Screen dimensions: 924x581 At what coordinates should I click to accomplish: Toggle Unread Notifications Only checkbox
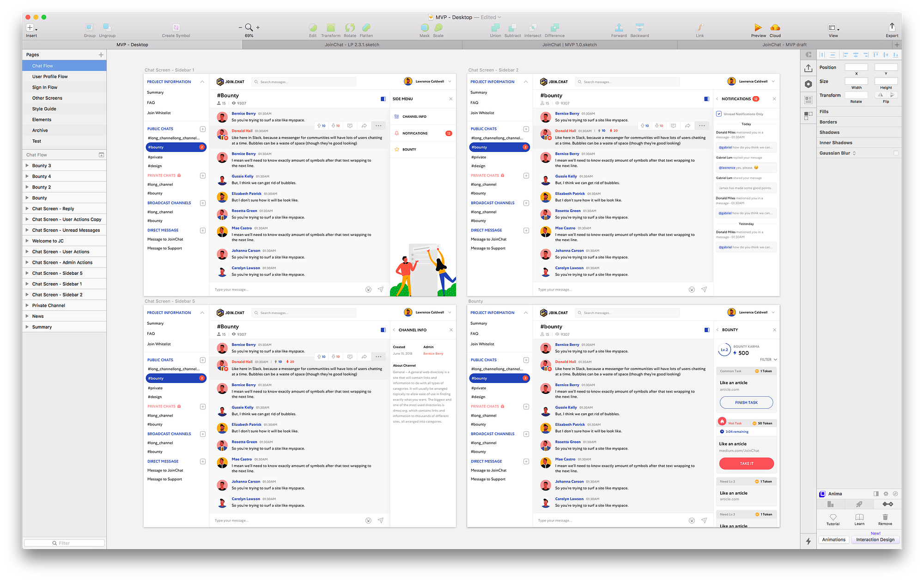pyautogui.click(x=719, y=114)
